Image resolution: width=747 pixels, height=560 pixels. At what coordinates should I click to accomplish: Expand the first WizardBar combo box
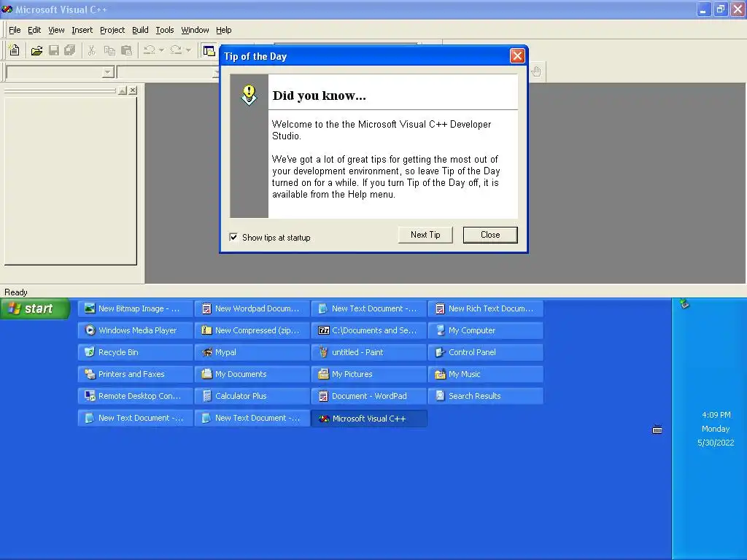(108, 72)
